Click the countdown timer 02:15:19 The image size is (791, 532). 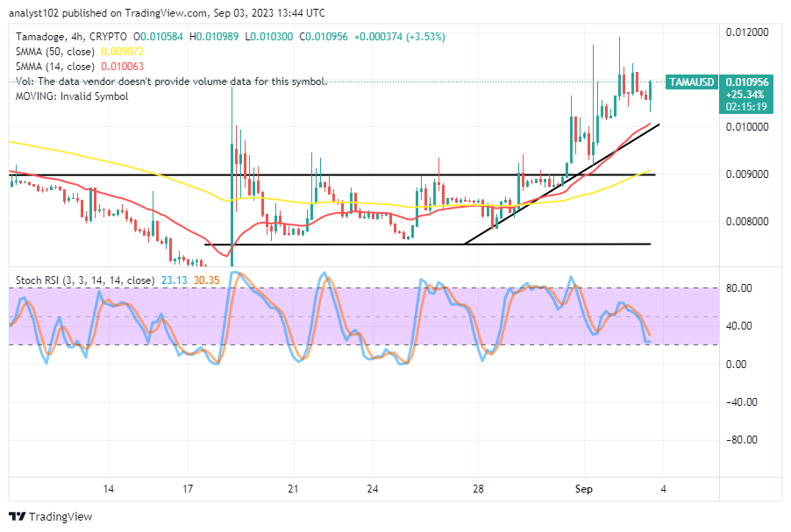click(x=746, y=106)
